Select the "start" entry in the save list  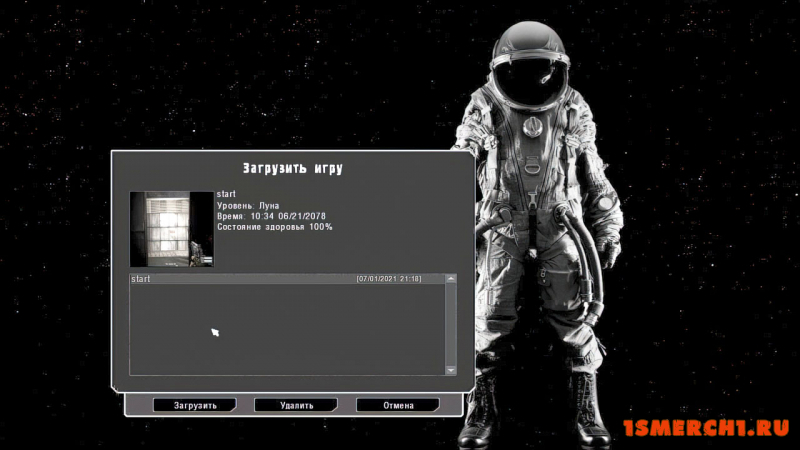pos(287,279)
